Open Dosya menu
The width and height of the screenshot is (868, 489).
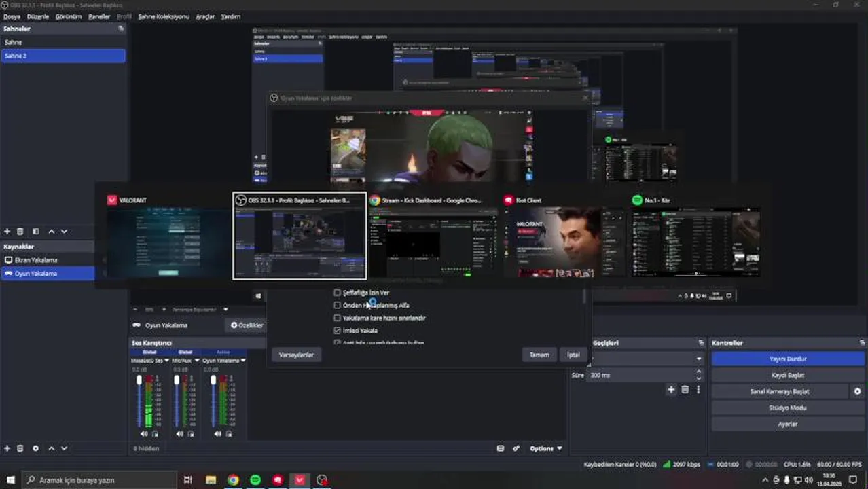point(12,16)
